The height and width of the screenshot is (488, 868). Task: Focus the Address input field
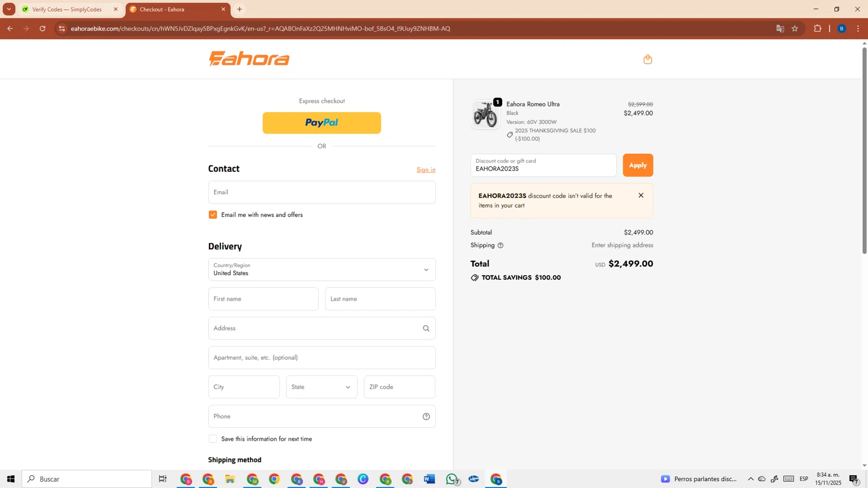point(322,328)
